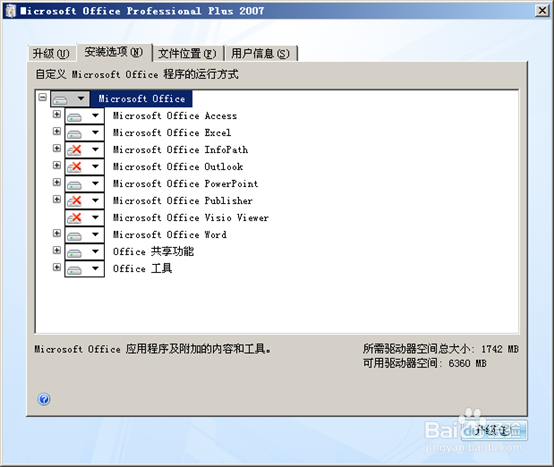Expand the Microsoft Office InfoPath node
The height and width of the screenshot is (467, 554).
(57, 148)
